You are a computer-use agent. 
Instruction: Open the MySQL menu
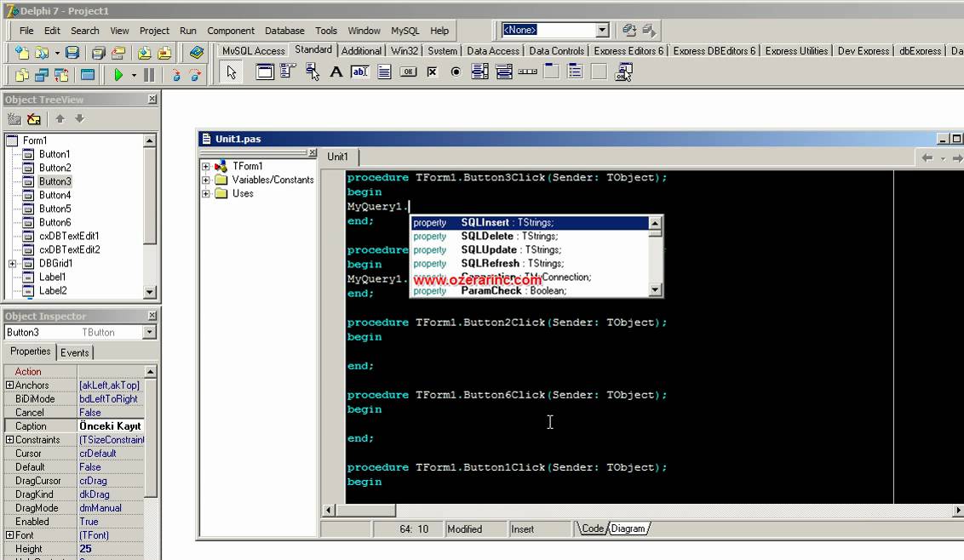pos(405,31)
